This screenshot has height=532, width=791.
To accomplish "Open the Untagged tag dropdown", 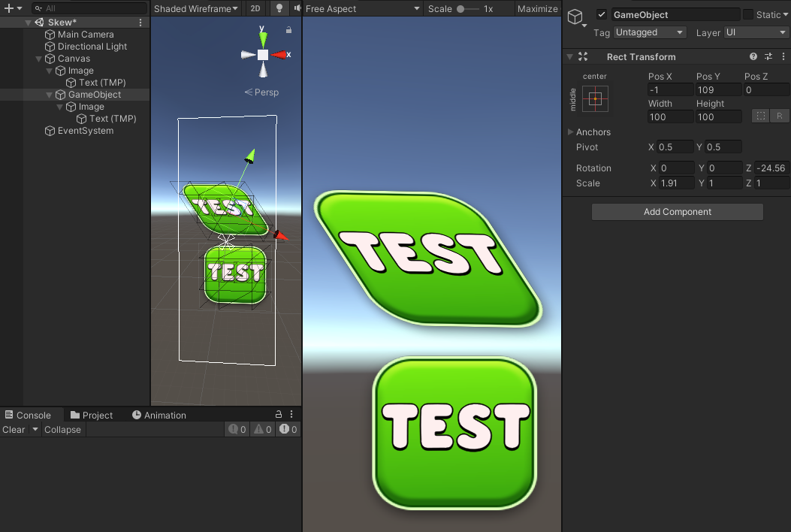I will coord(649,32).
